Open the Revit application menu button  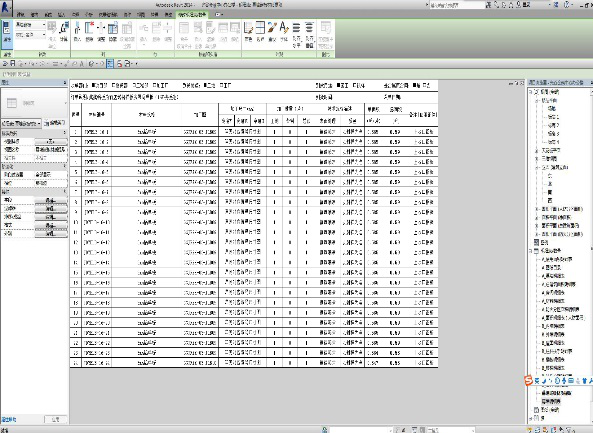coord(6,7)
